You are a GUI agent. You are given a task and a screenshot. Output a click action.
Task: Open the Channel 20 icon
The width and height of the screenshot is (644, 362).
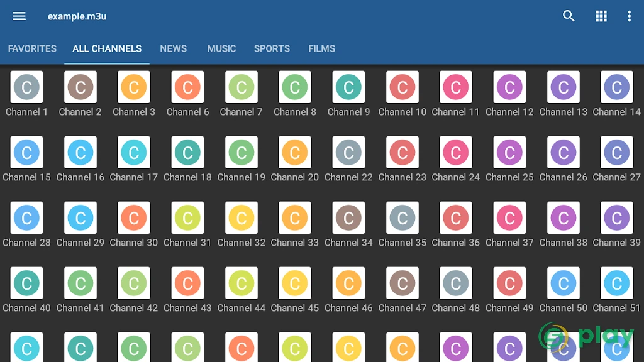tap(295, 152)
